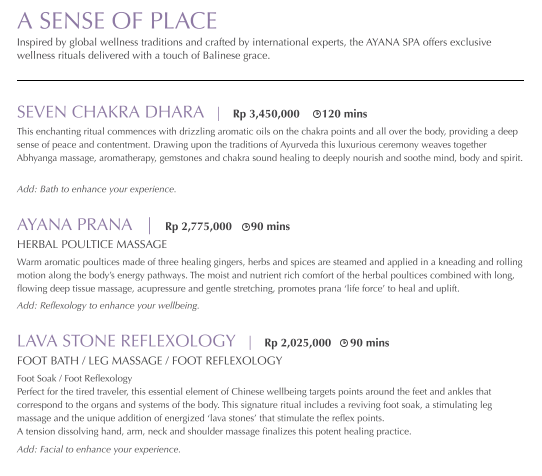Open the AYANA PRANA treatment heading
This screenshot has width=542, height=476.
pos(75,225)
